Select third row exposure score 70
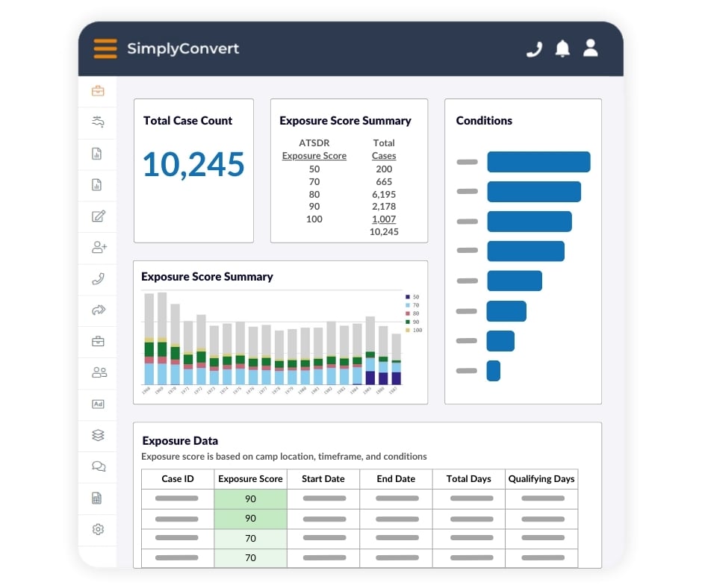702x588 pixels. [x=250, y=538]
